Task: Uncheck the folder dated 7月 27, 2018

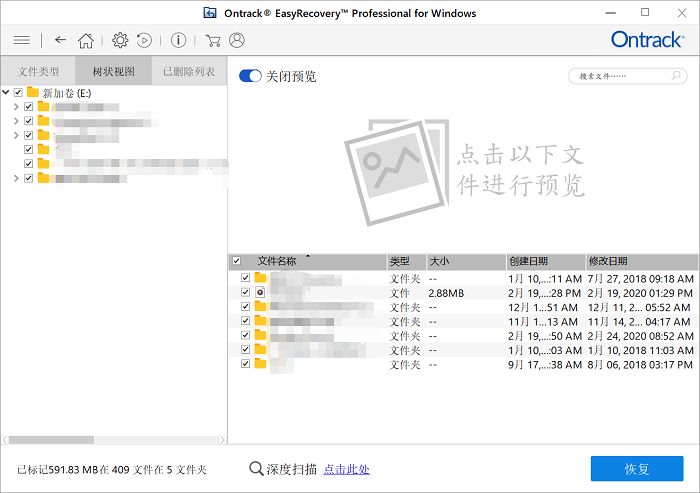Action: pos(245,278)
